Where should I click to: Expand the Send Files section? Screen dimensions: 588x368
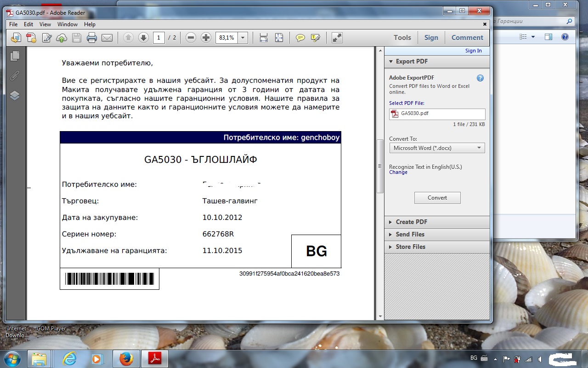(410, 234)
